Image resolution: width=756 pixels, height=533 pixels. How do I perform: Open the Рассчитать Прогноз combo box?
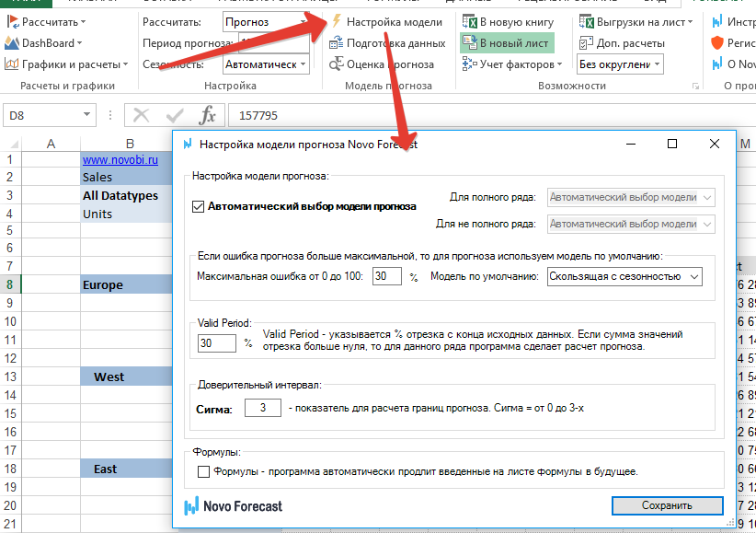(266, 22)
